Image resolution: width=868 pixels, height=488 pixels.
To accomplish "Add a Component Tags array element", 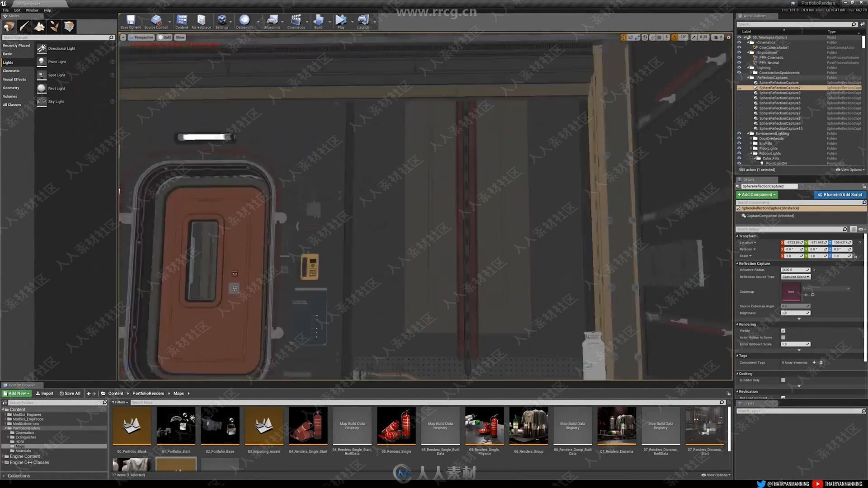I will [x=814, y=362].
